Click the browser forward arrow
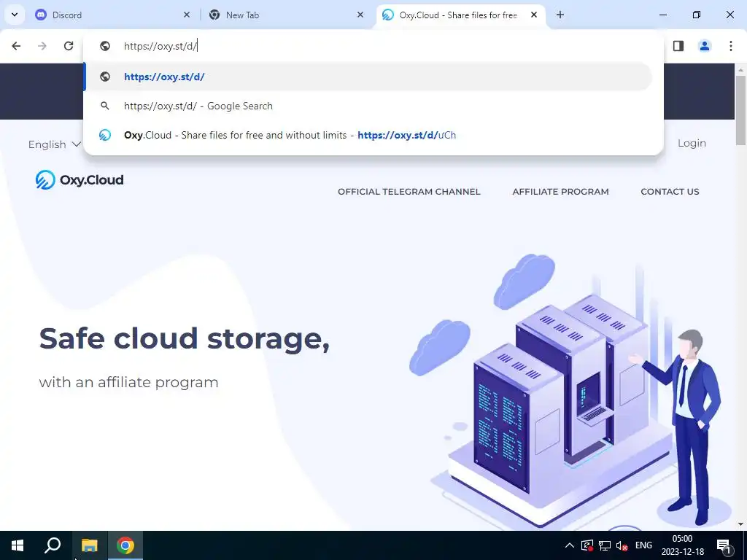 coord(42,46)
